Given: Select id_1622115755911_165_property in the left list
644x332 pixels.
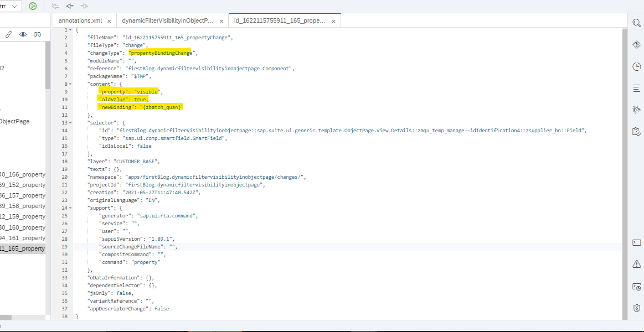Looking at the screenshot, I should click(22, 248).
